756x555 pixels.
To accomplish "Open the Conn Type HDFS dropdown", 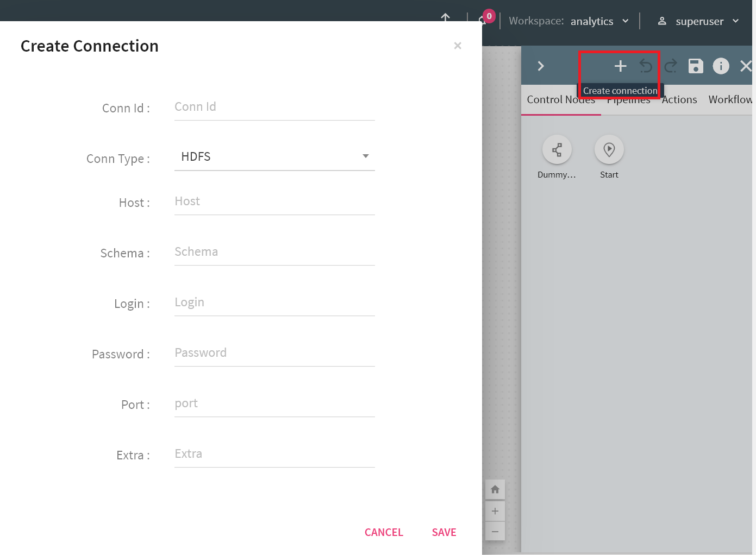I will [274, 157].
